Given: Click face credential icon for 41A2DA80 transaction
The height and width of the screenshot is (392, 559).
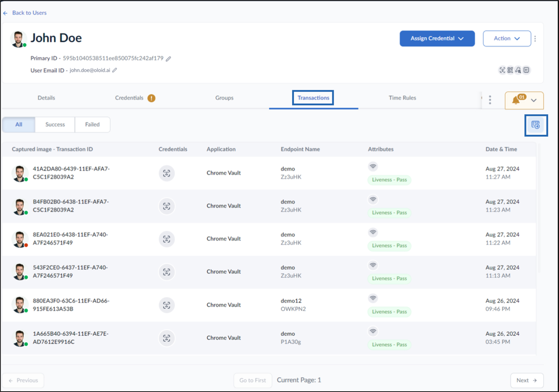Looking at the screenshot, I should [x=167, y=173].
